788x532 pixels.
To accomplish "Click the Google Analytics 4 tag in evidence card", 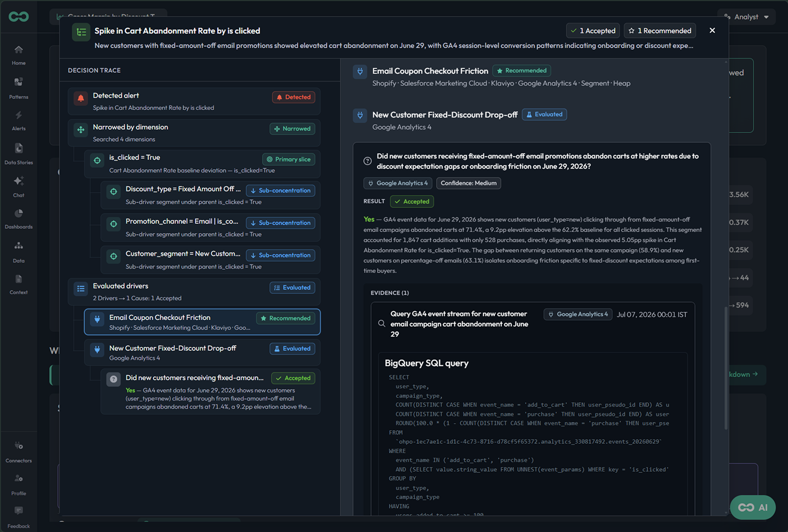I will click(578, 314).
